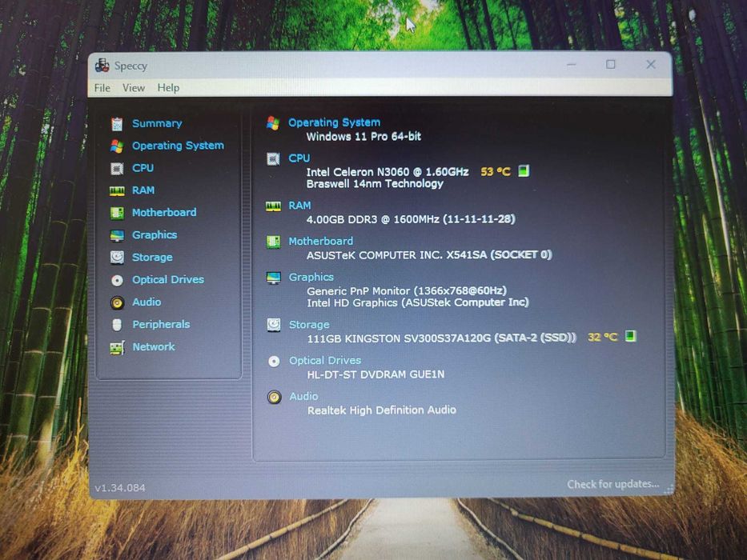Click the Graphics monitor icon in sidebar
Image resolution: width=747 pixels, height=560 pixels.
click(117, 235)
